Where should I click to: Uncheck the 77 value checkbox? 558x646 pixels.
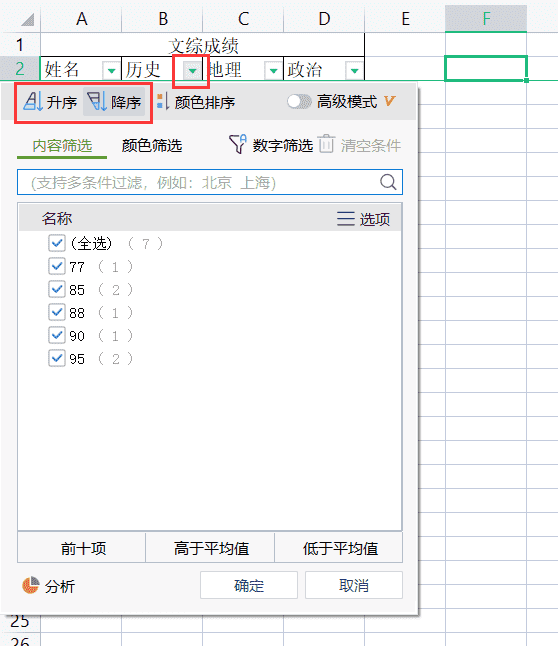(x=56, y=266)
